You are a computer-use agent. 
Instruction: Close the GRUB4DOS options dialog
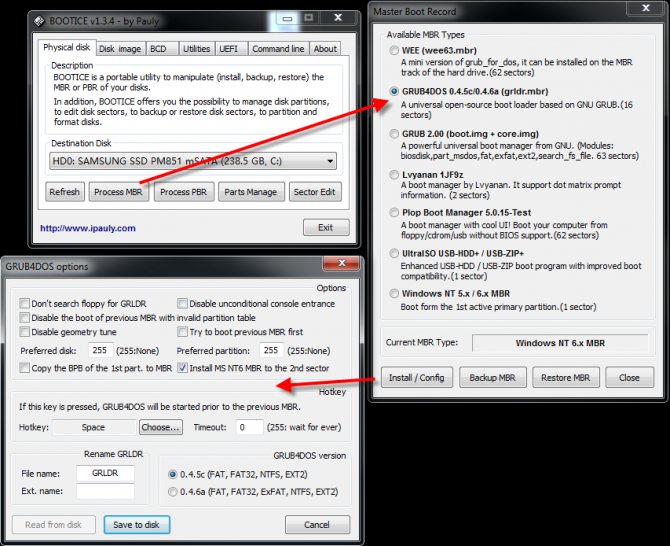341,264
